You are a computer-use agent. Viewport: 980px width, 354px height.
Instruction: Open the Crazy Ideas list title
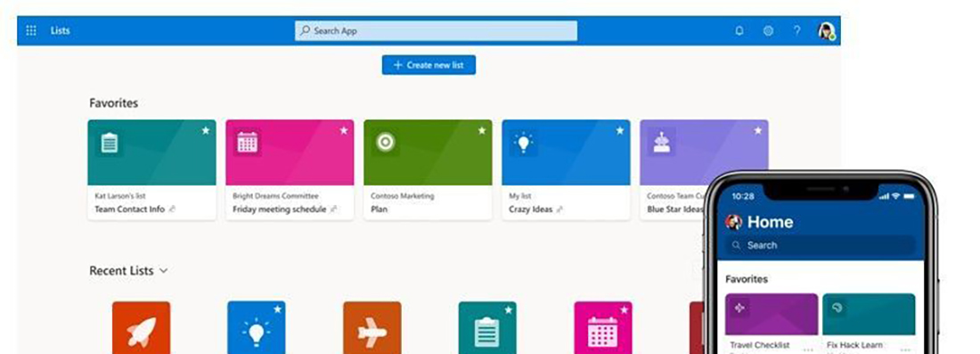click(x=531, y=210)
